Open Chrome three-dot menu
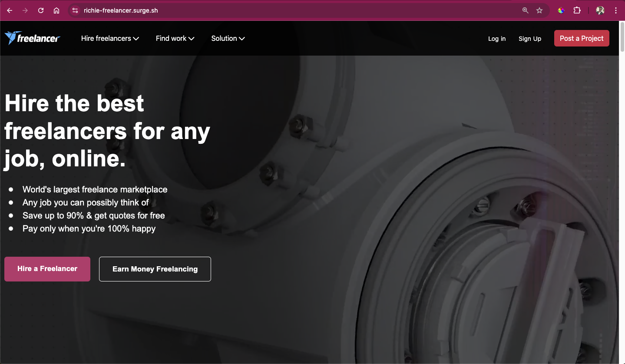 coord(616,10)
